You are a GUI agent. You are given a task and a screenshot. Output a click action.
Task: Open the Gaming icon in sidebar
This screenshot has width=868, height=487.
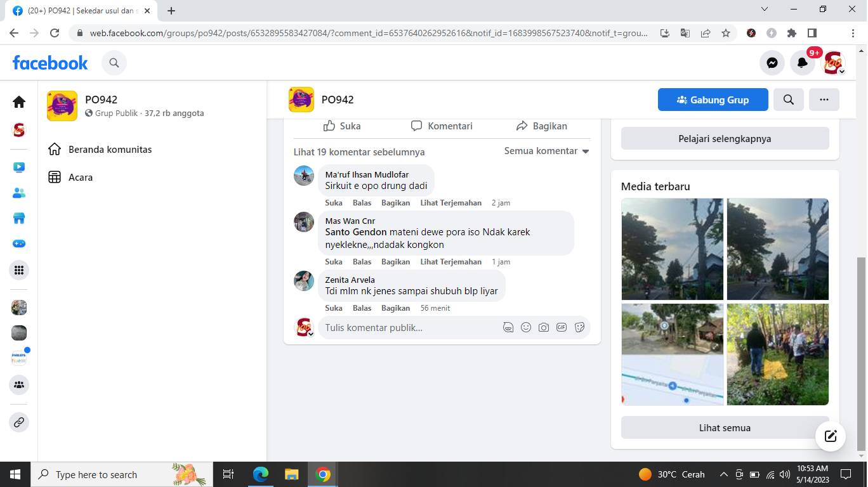click(x=19, y=243)
